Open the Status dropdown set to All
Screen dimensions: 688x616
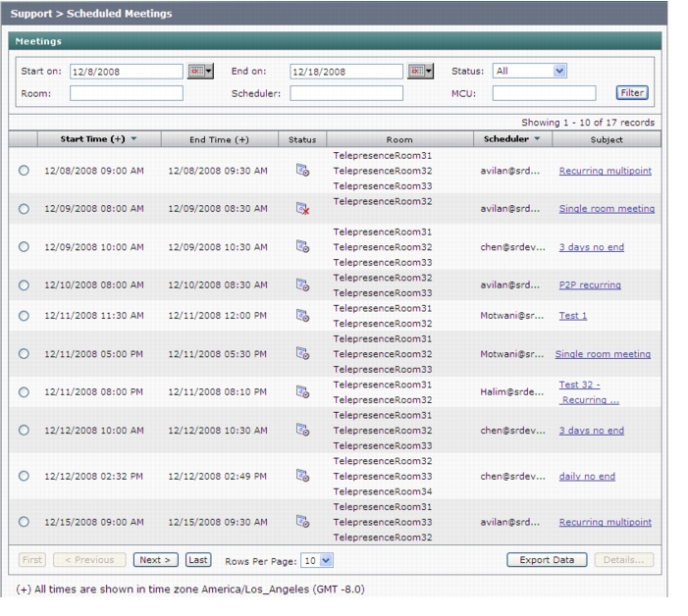530,71
